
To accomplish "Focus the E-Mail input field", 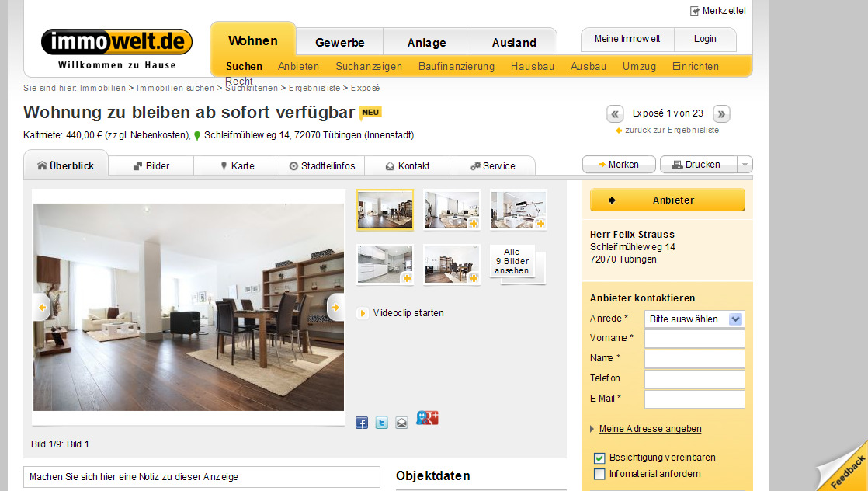I will pos(694,399).
